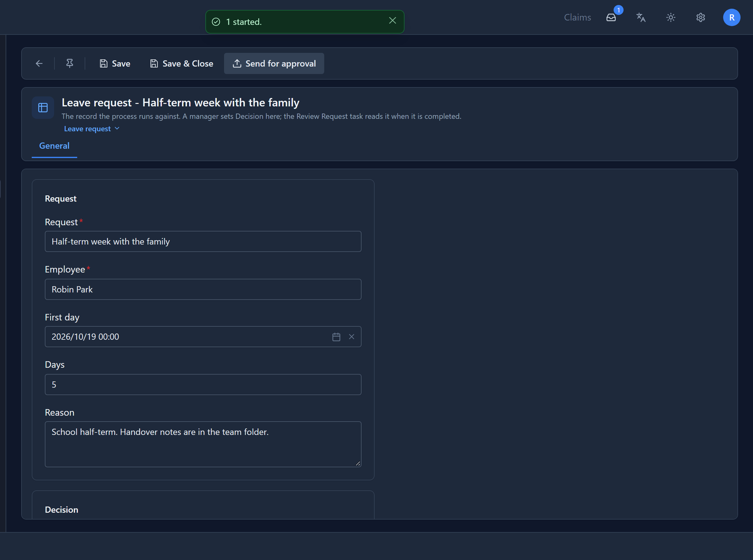Click the First day date field
This screenshot has width=753, height=560.
(203, 337)
